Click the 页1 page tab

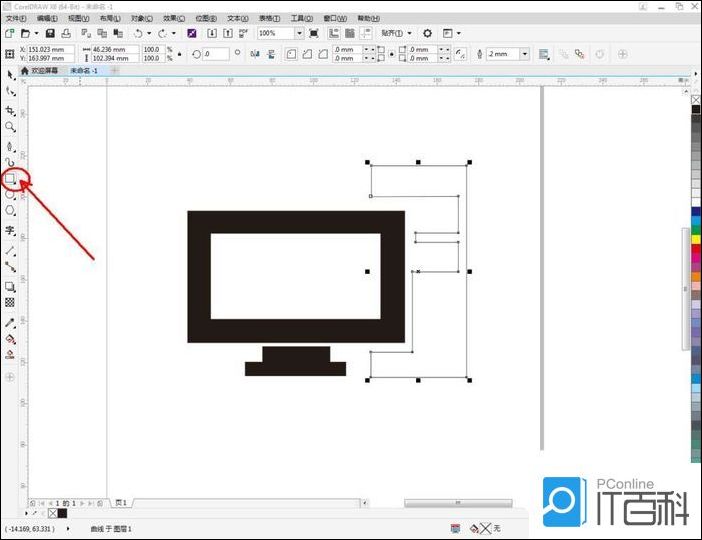tap(121, 502)
